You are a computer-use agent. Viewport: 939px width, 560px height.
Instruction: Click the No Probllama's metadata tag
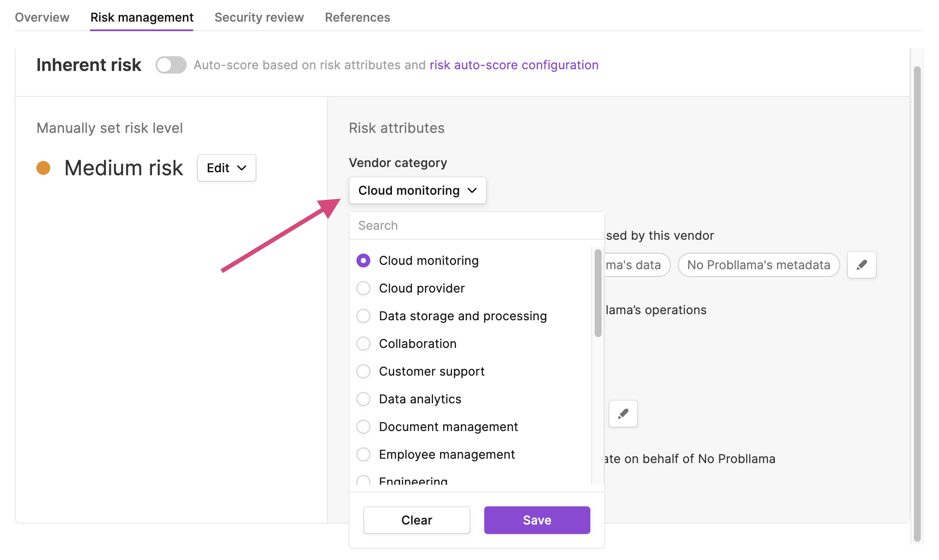click(759, 265)
